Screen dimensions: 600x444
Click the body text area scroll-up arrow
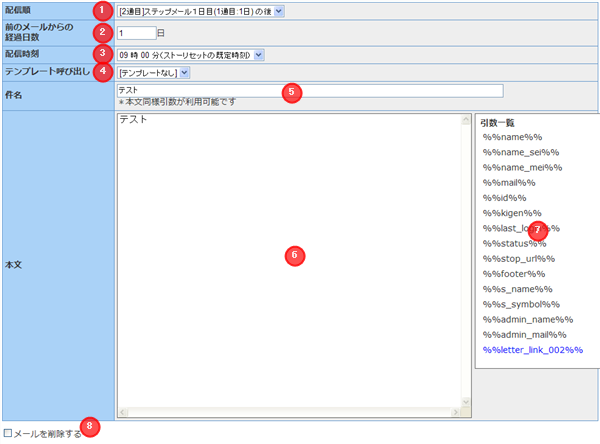466,121
